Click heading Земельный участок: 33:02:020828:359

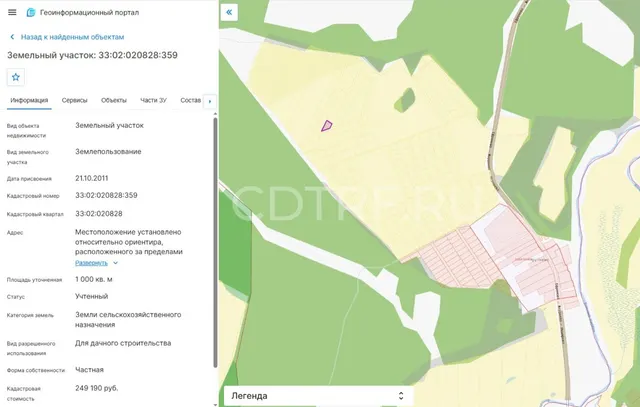[92, 55]
